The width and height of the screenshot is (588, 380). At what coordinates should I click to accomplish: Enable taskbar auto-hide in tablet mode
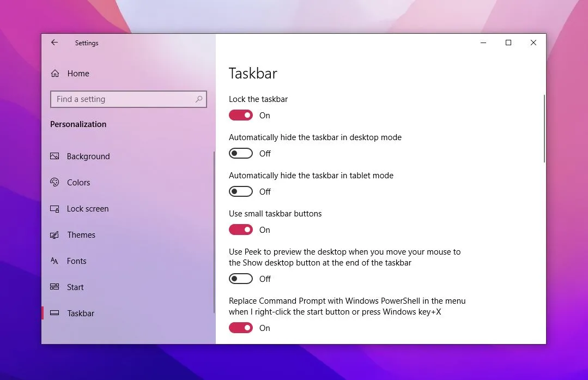pos(241,191)
